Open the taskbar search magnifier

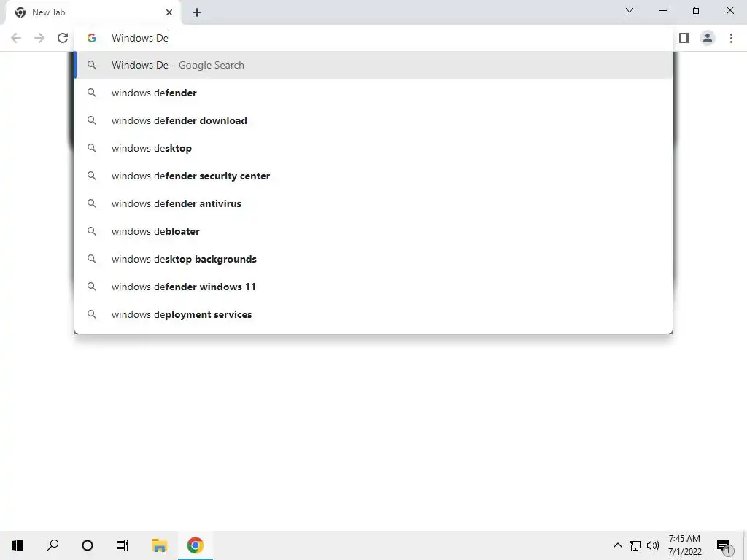(53, 545)
